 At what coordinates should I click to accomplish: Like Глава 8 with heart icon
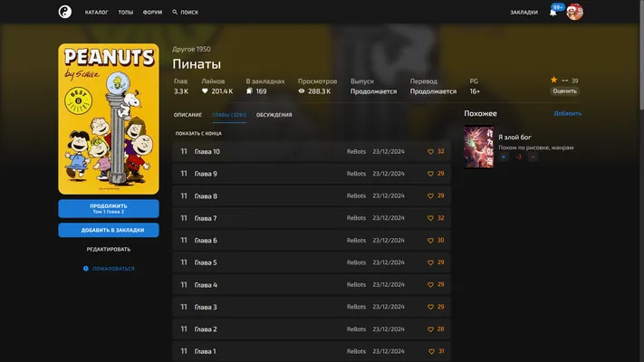coord(430,195)
